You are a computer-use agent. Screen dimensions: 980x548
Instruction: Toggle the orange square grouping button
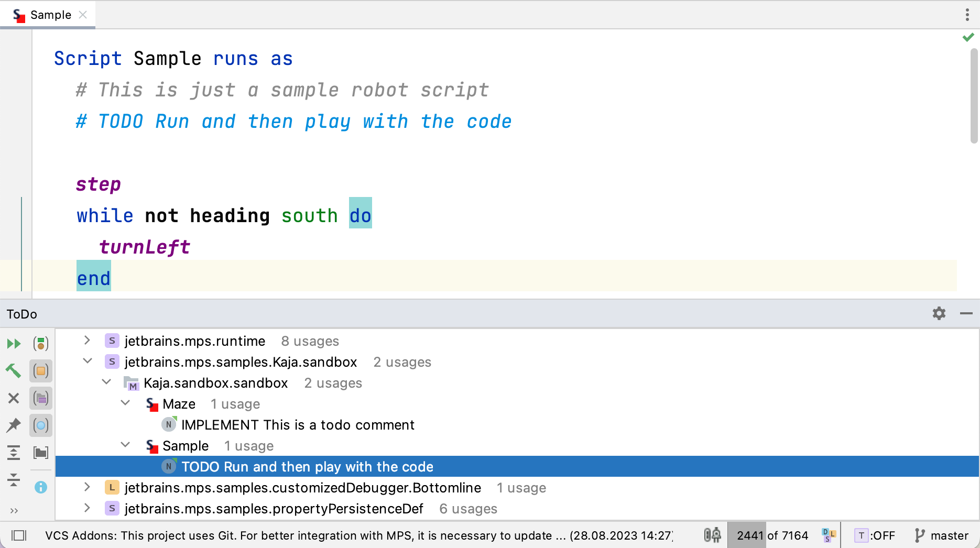click(41, 371)
